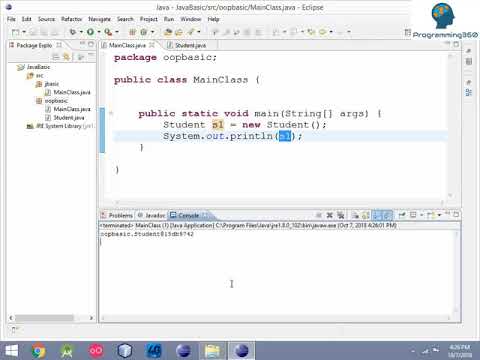
Task: Open the Edit menu
Action: coord(27,19)
